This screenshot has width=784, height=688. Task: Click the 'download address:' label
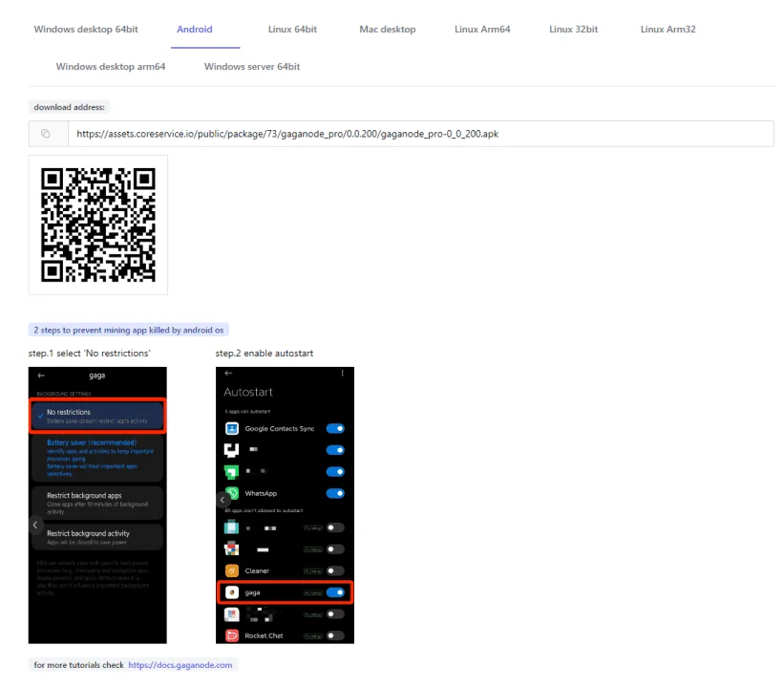69,107
